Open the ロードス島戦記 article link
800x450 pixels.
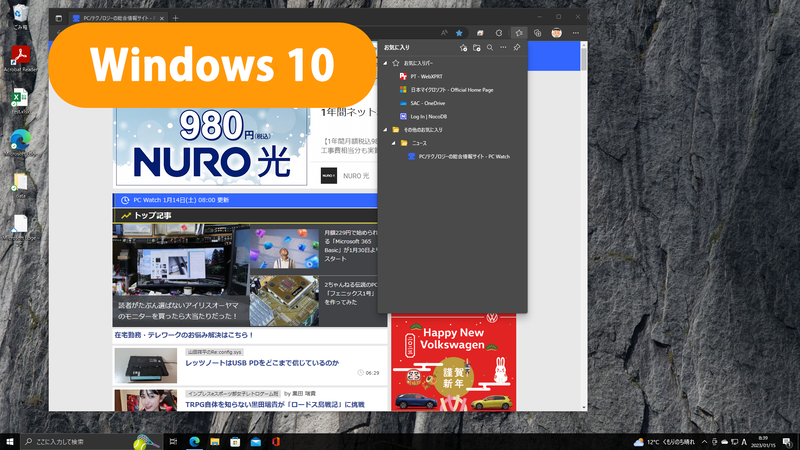[274, 405]
